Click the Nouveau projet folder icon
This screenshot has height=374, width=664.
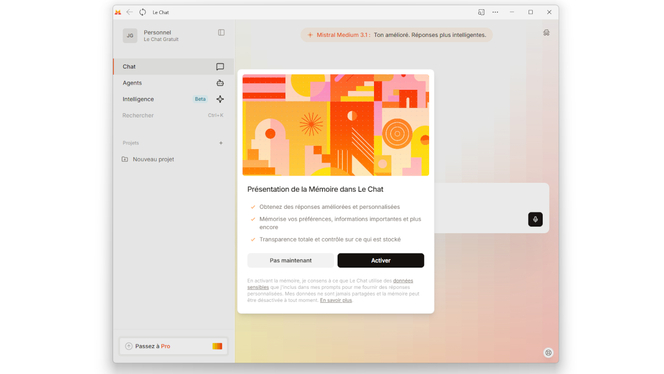pos(124,159)
